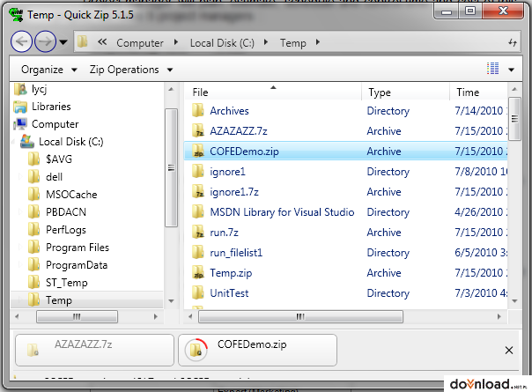Image resolution: width=532 pixels, height=392 pixels.
Task: Click the Temp breadcrumb in address bar
Action: 292,43
